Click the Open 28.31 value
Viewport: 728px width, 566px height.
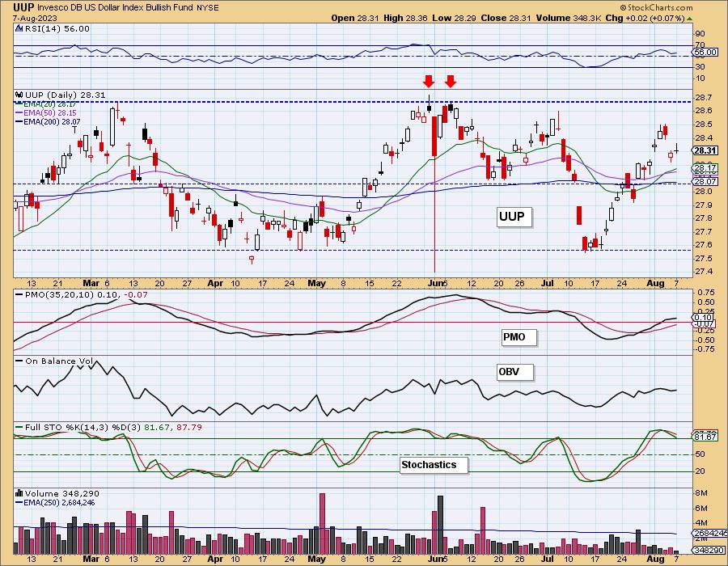coord(355,18)
